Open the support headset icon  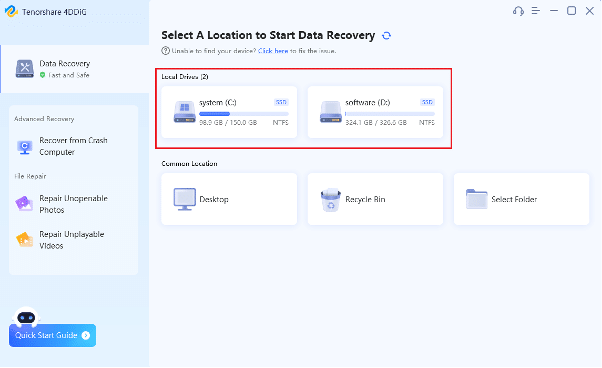[x=518, y=11]
